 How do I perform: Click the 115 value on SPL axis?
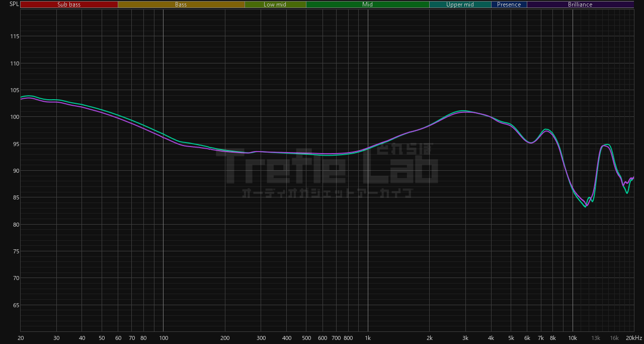pyautogui.click(x=14, y=37)
